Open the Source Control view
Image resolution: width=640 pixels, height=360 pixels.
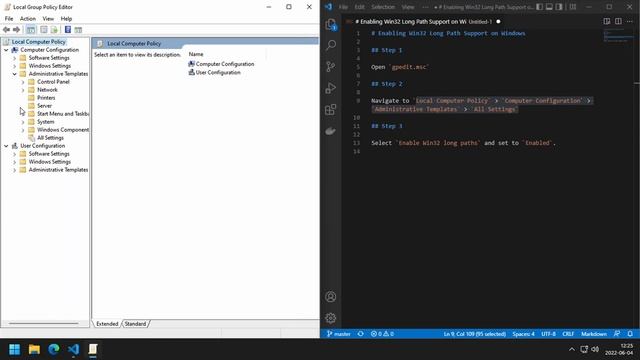tap(331, 67)
